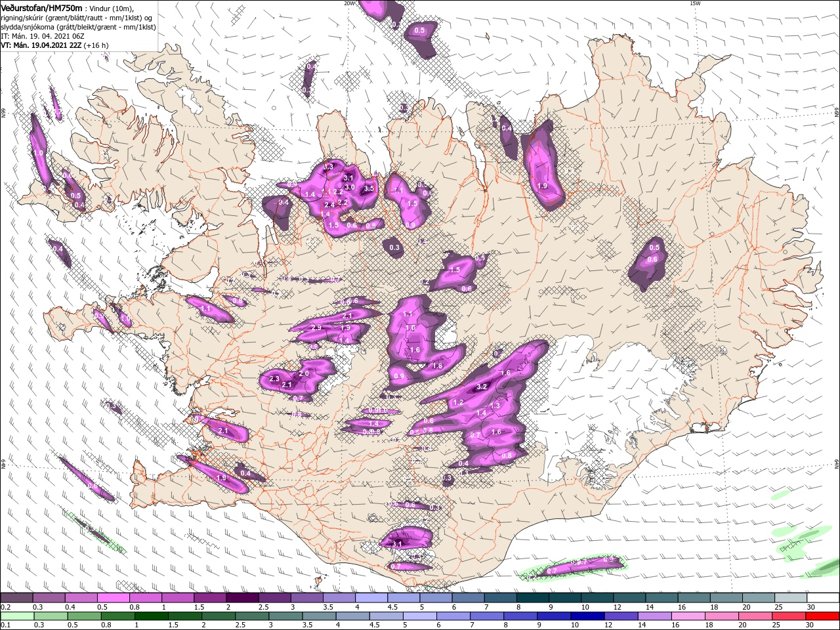Image resolution: width=840 pixels, height=630 pixels.
Task: Pick the bright red rain swatch after 30
Action: click(x=822, y=616)
